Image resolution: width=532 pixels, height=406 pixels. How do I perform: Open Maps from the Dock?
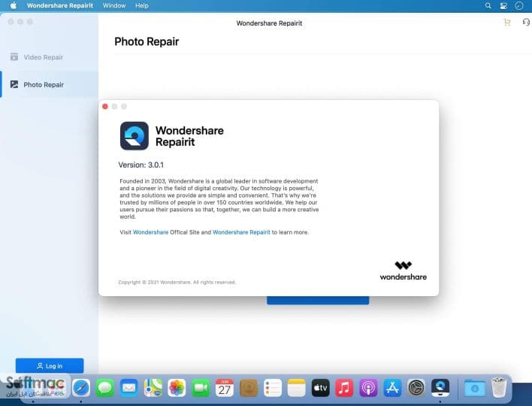(x=153, y=388)
